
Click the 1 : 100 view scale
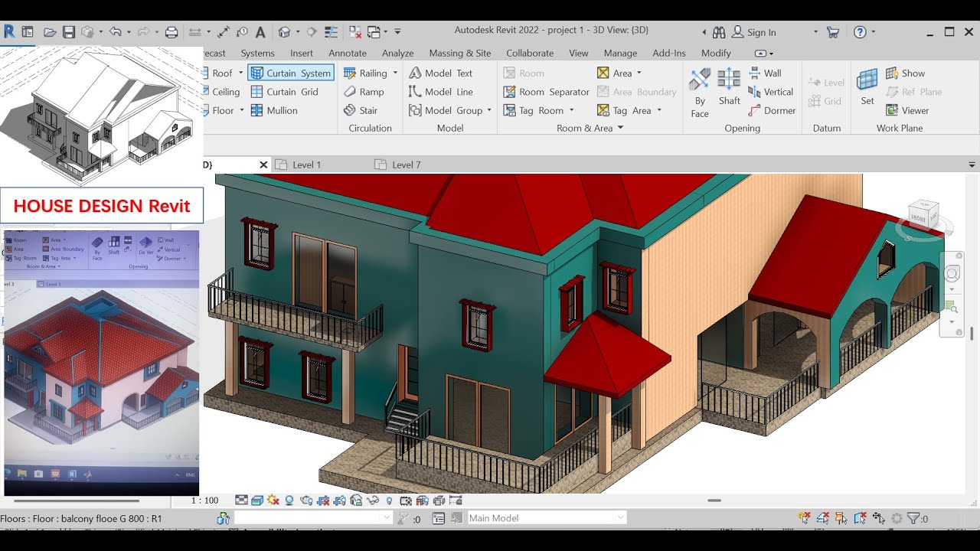coord(205,500)
